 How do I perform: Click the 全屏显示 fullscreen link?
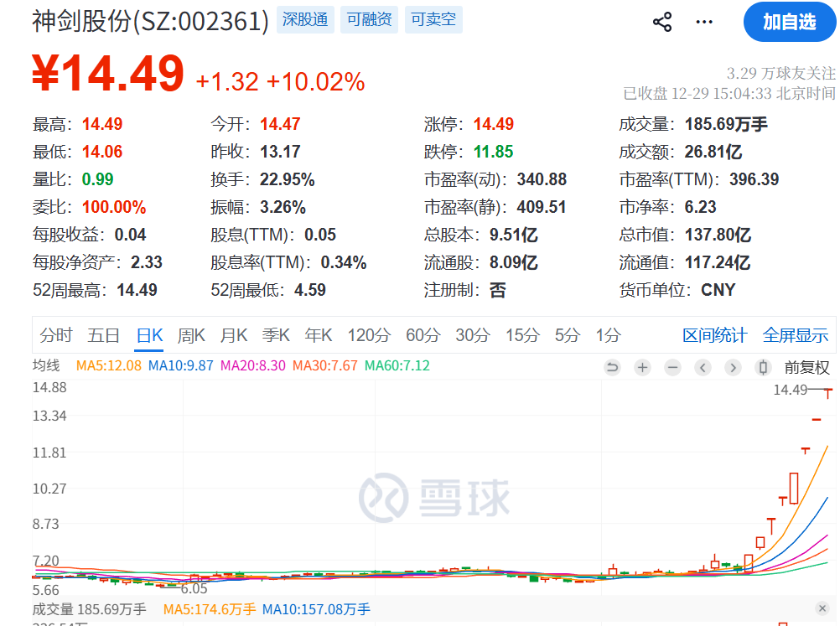point(796,335)
